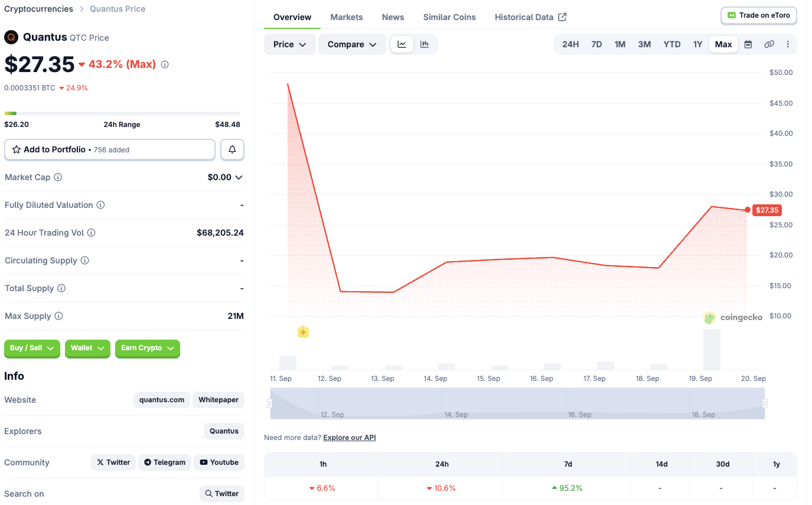Click the Circulating Supply info icon
Viewport: 812px width, 505px height.
click(x=84, y=260)
